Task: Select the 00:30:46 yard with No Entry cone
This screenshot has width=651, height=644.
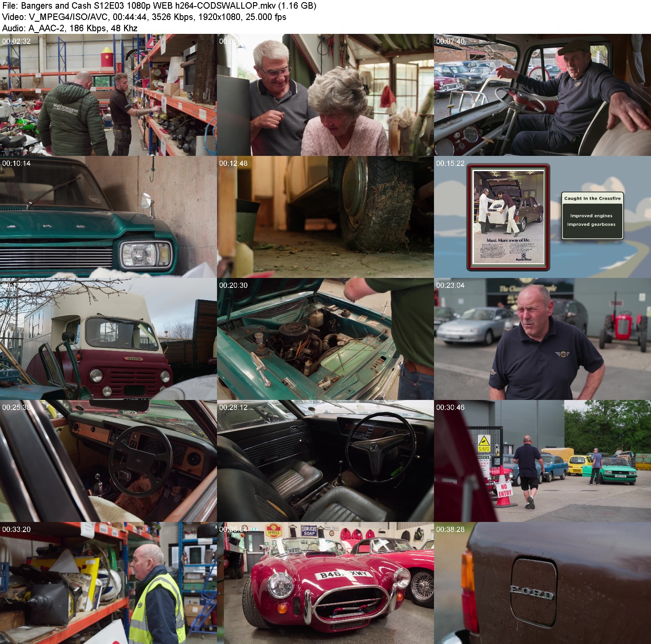Action: click(x=542, y=461)
